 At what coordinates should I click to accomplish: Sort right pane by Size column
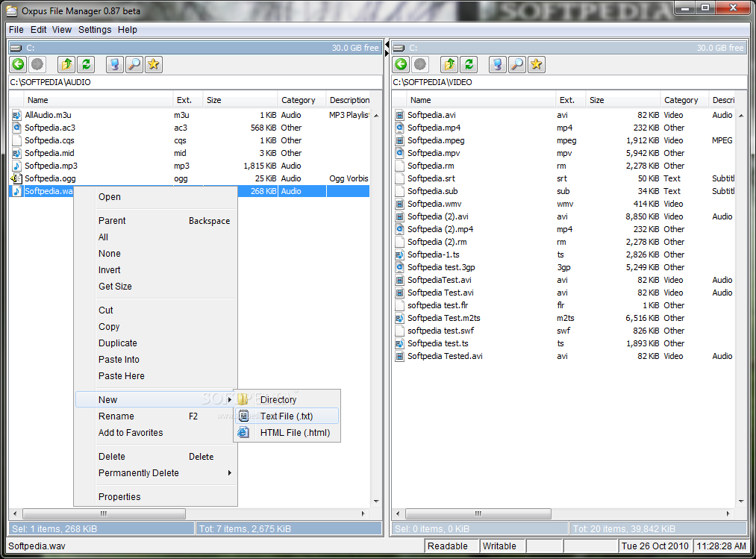(622, 100)
